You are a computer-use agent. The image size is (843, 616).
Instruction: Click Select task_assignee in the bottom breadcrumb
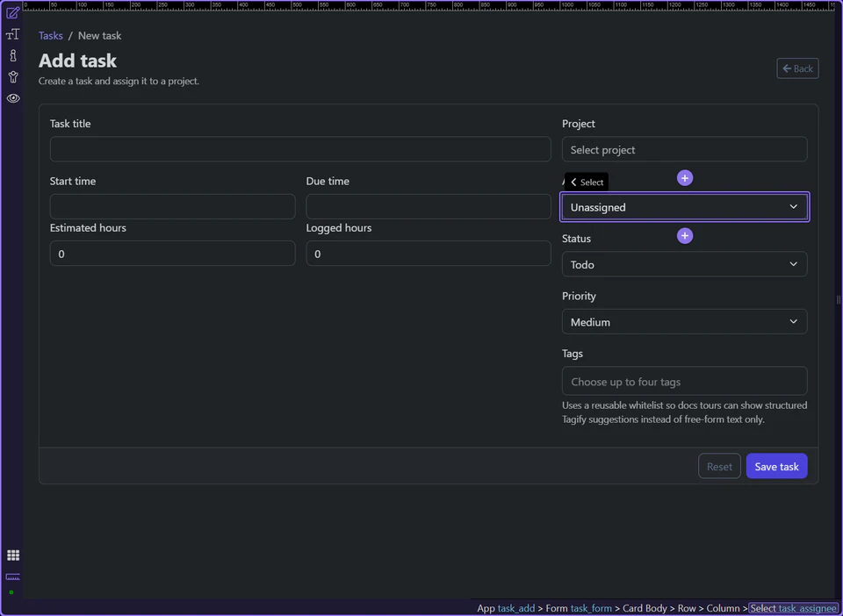click(x=793, y=607)
